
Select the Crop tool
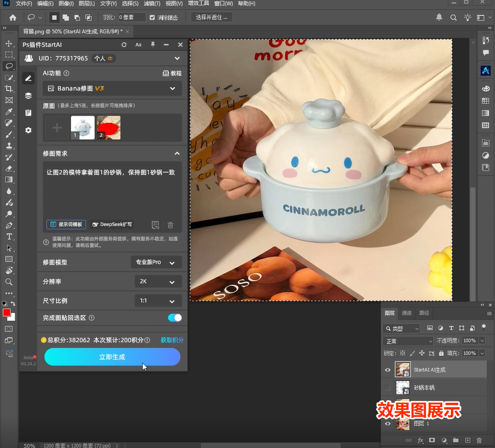point(9,89)
